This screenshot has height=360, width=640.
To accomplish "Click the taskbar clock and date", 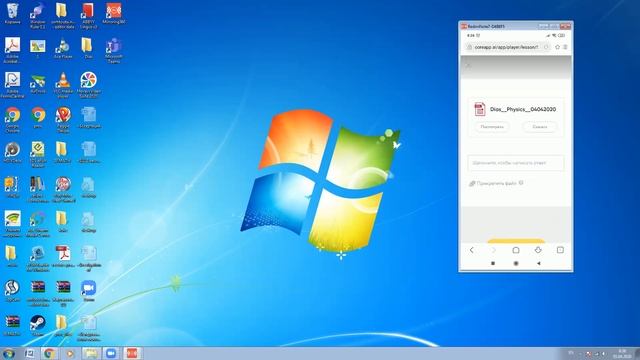I will point(622,353).
